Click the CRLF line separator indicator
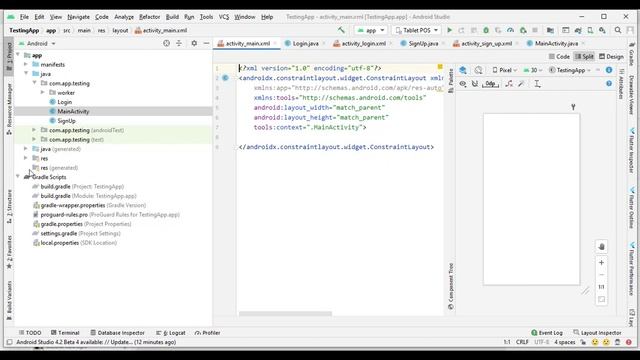 point(522,342)
